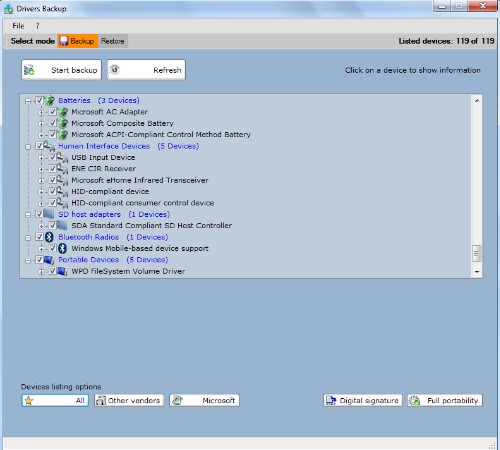Switch to Backup mode
The height and width of the screenshot is (450, 500).
78,41
